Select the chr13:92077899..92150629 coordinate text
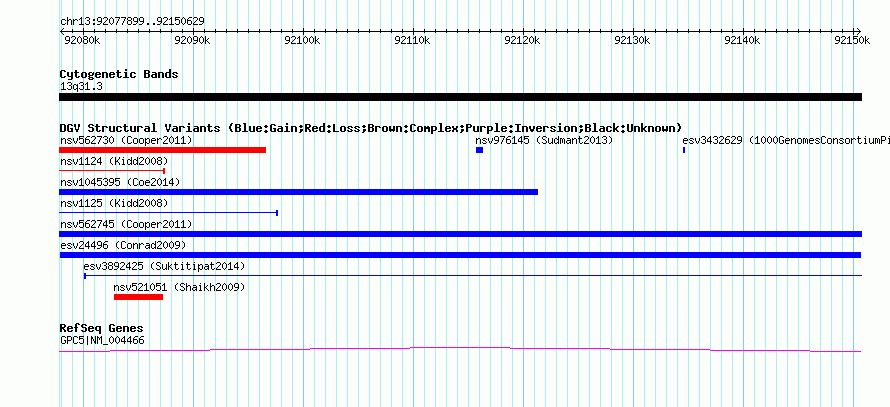The height and width of the screenshot is (407, 890). pos(132,22)
